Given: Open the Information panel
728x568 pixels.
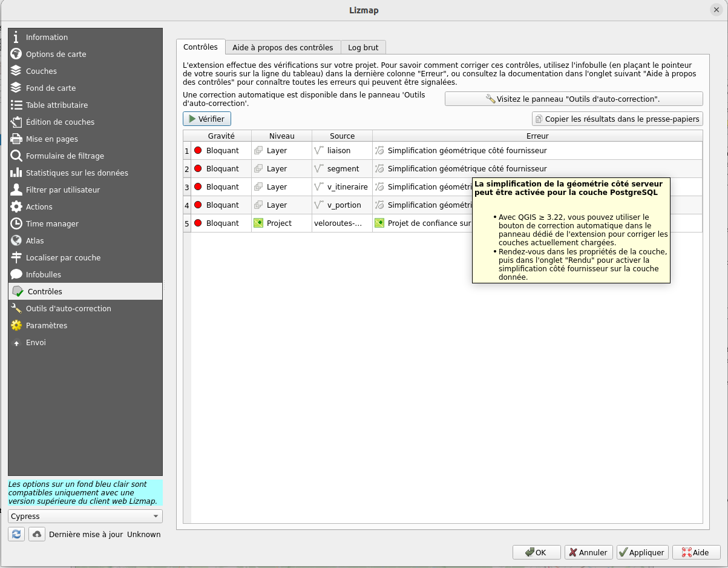Looking at the screenshot, I should click(x=85, y=37).
